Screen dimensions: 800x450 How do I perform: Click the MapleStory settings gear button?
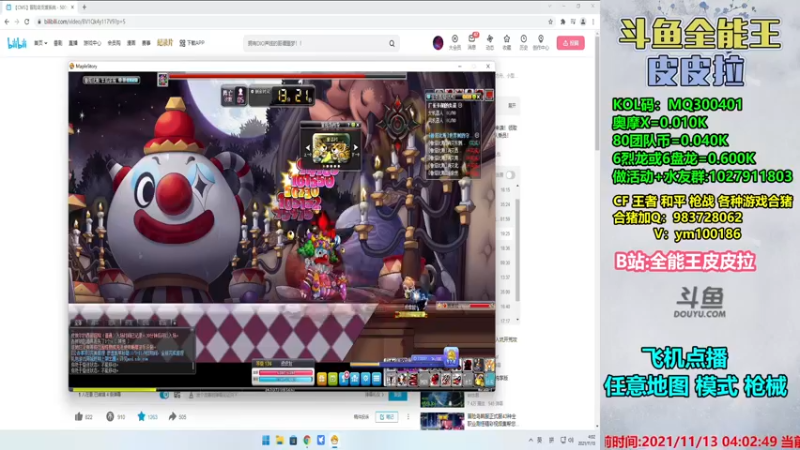(x=366, y=379)
